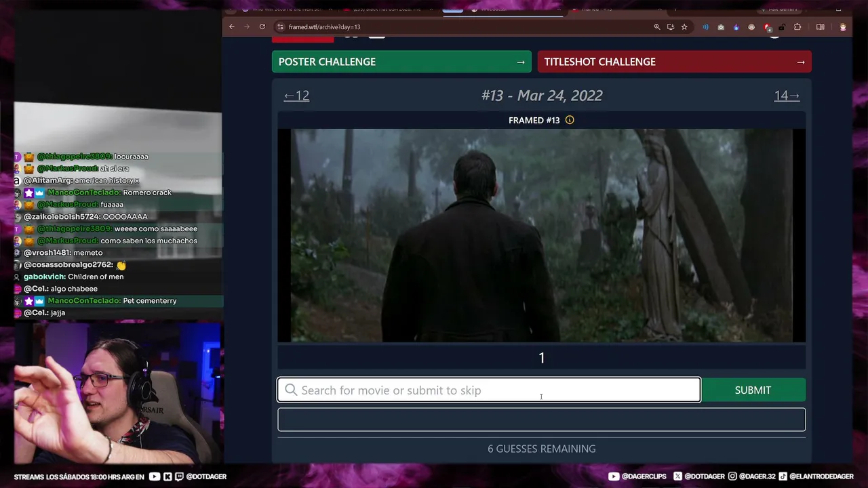Open the reading mode side panel icon

pos(821,27)
